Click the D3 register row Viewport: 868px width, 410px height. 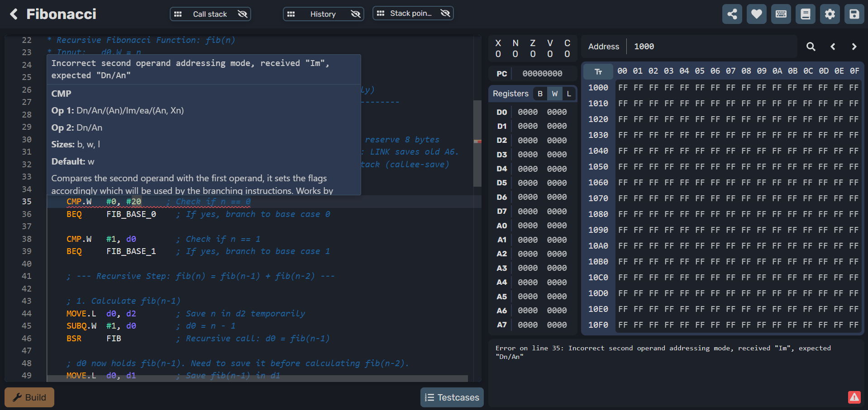(532, 155)
